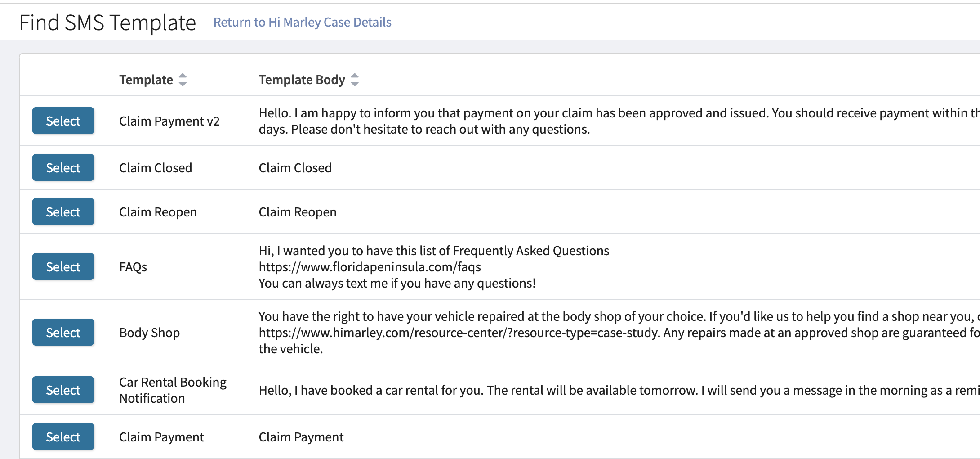Click the Find SMS Template heading
Image resolution: width=980 pixels, height=459 pixels.
point(107,22)
